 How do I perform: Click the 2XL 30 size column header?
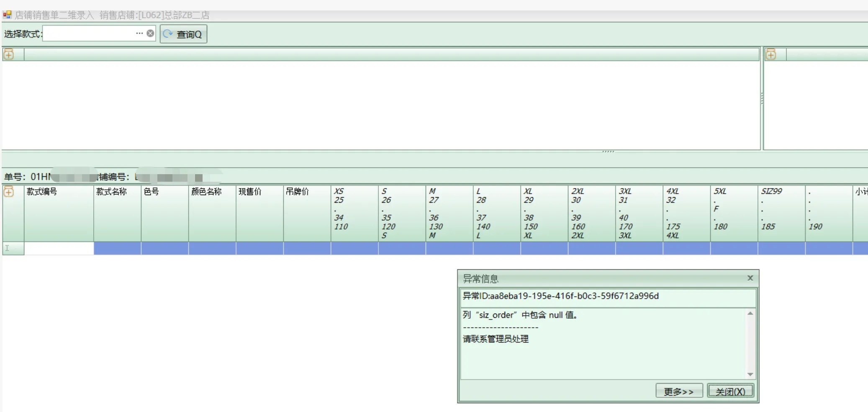pos(592,213)
